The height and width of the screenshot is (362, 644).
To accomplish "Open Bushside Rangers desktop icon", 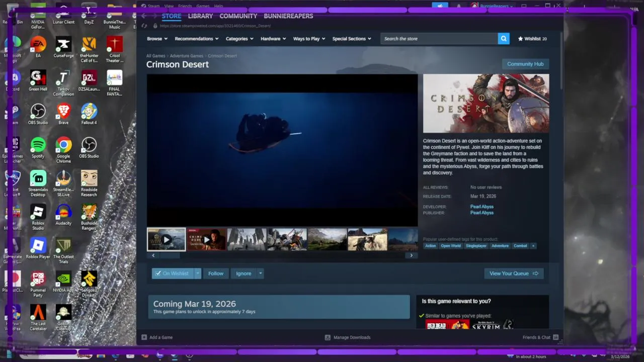I will (x=89, y=217).
